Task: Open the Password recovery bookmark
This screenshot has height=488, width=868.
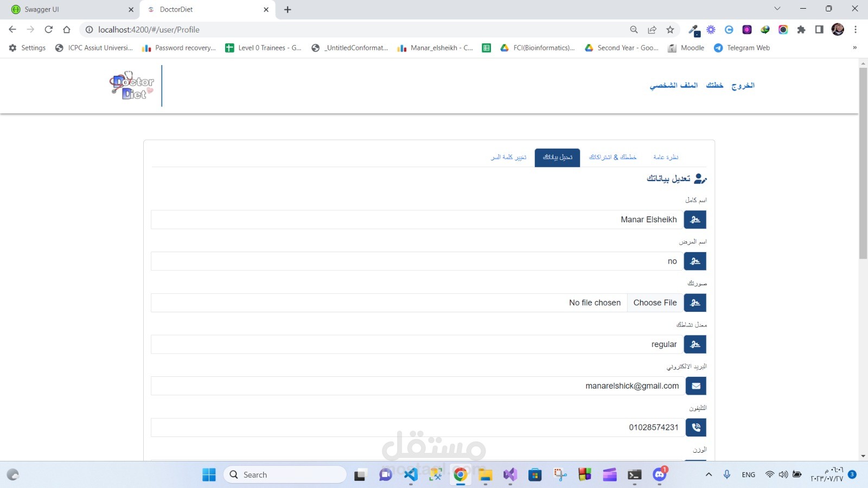Action: pyautogui.click(x=179, y=48)
